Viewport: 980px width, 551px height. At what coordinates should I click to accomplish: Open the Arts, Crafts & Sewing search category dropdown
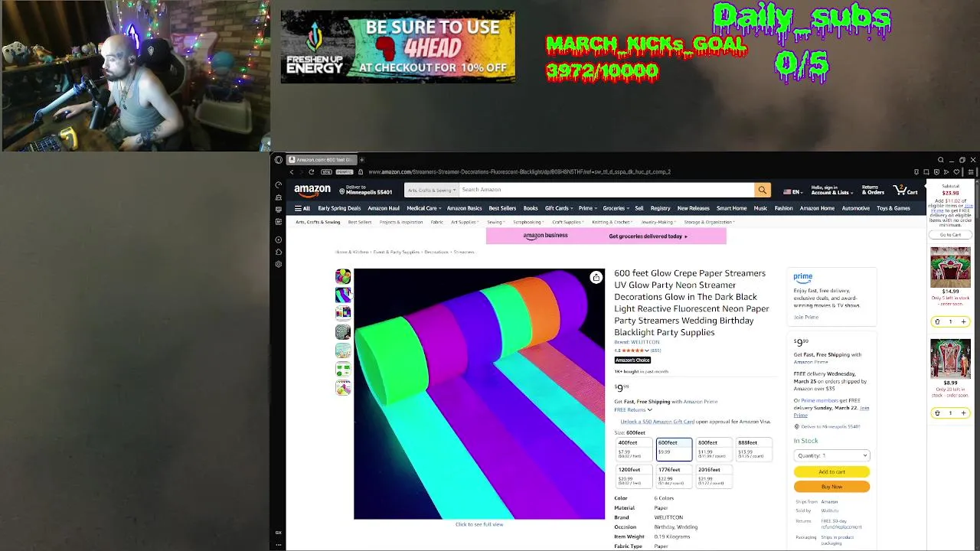[432, 190]
